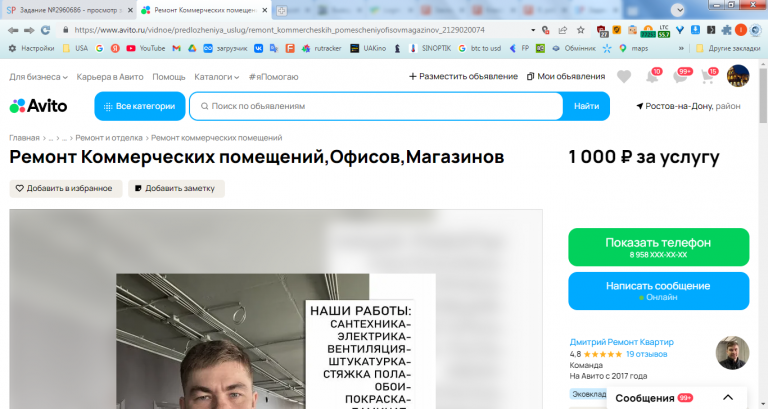The height and width of the screenshot is (409, 768).
Task: Open the Gmail bookmark icon
Action: pyautogui.click(x=176, y=48)
